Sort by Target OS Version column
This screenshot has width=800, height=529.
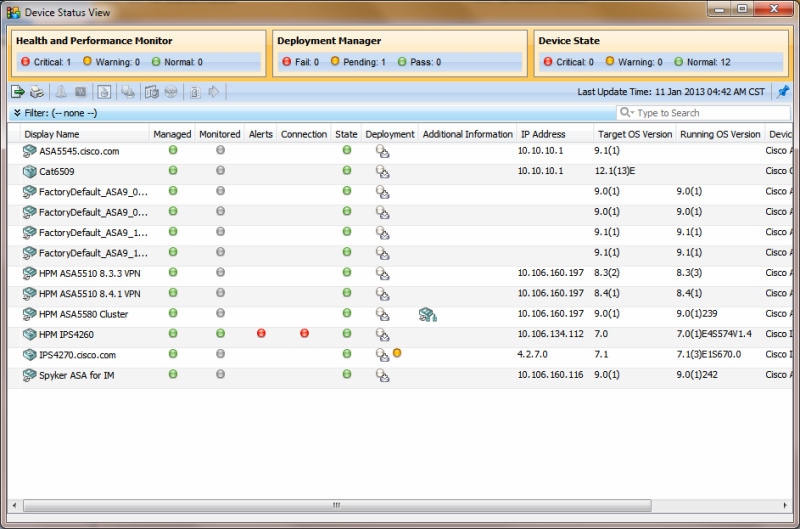635,134
